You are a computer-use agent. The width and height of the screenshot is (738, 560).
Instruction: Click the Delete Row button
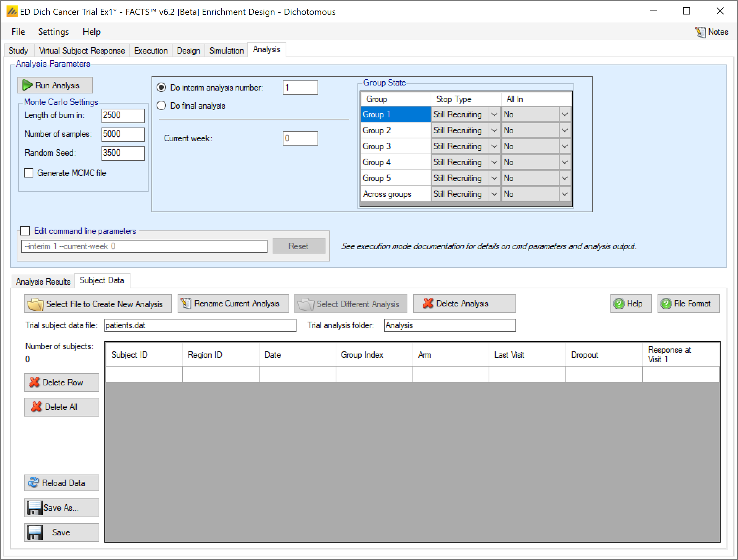pyautogui.click(x=61, y=383)
